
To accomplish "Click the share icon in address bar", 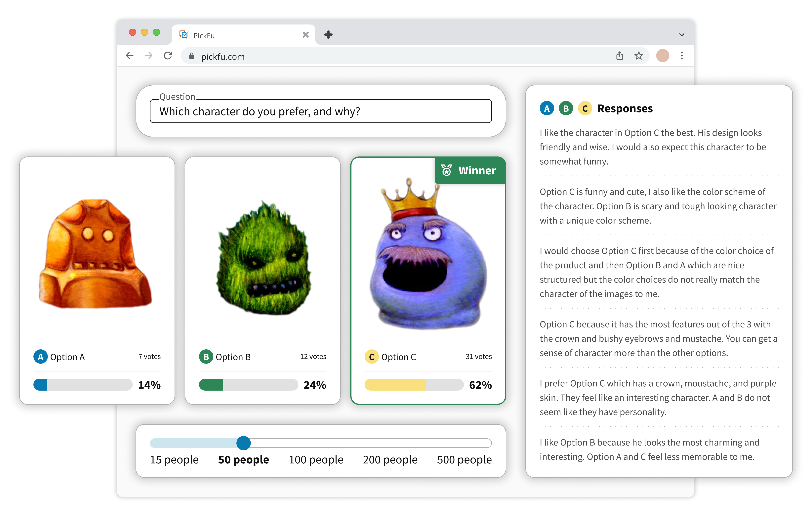I will point(620,56).
